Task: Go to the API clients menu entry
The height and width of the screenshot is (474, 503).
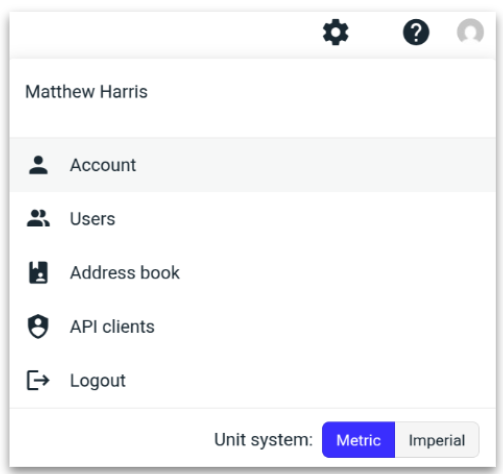Action: coord(253,326)
